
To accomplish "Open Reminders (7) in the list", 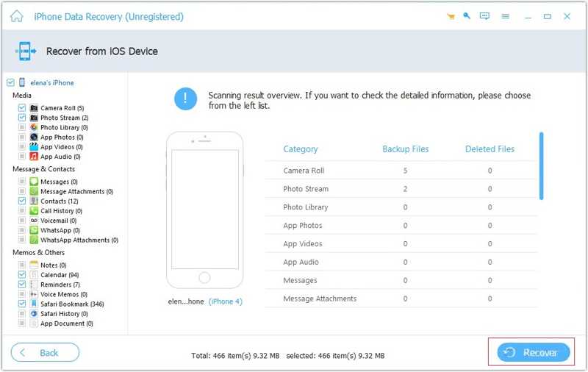I will [60, 285].
